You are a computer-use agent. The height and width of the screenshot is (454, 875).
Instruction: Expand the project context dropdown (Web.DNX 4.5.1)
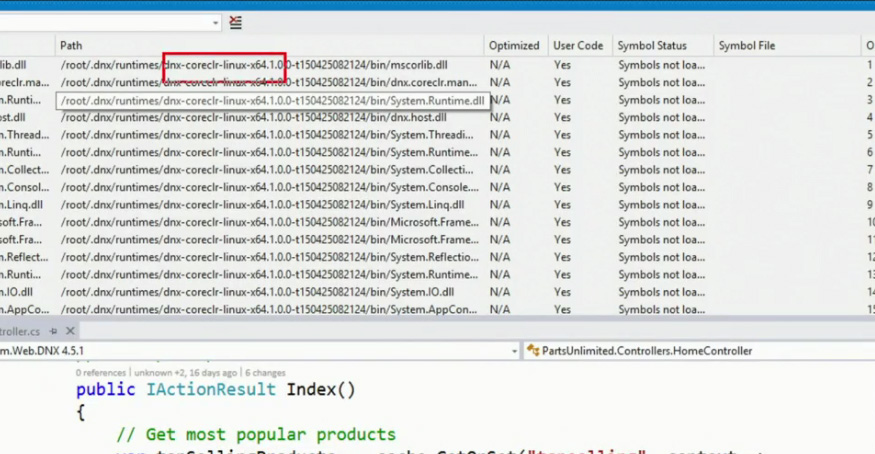pyautogui.click(x=514, y=351)
